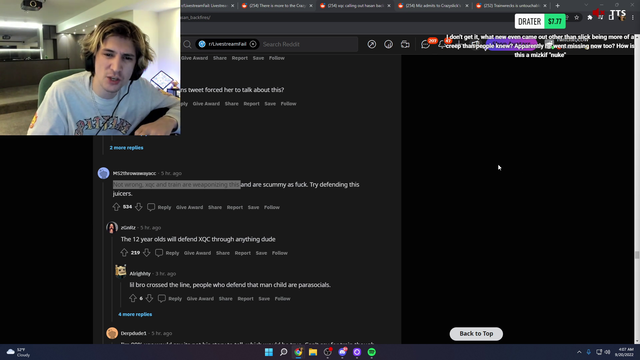Upvote zGnitz comment about 12 year olds

[x=124, y=253]
